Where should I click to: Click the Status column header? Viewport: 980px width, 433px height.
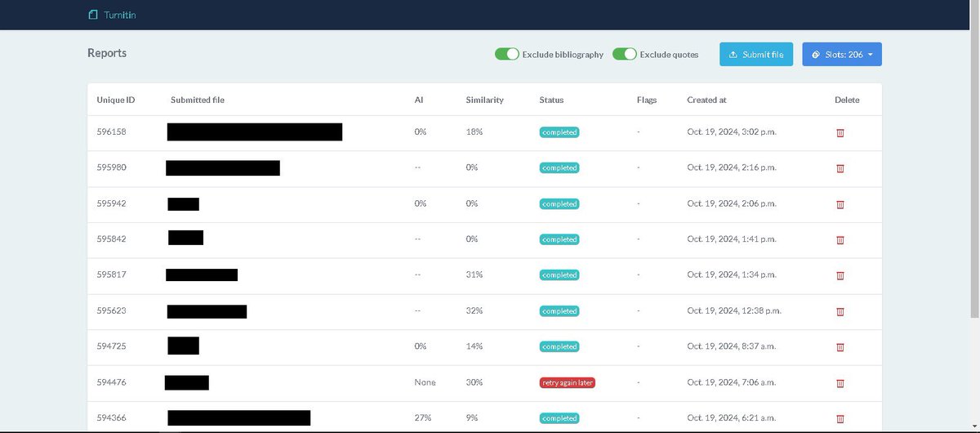point(551,100)
